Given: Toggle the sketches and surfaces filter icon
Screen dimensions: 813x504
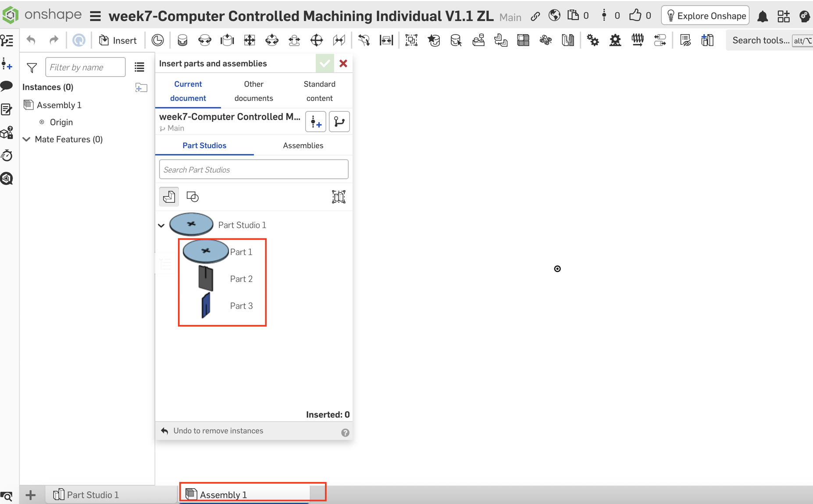Looking at the screenshot, I should click(193, 197).
